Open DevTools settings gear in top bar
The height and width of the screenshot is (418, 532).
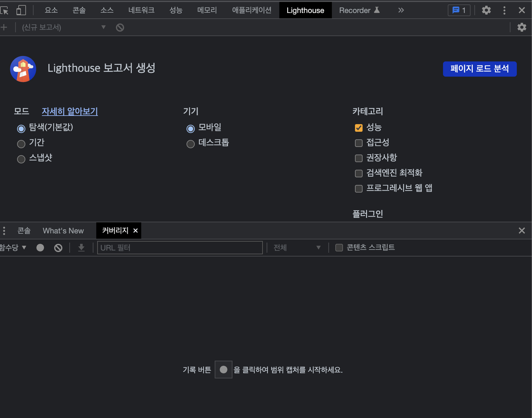click(x=486, y=10)
